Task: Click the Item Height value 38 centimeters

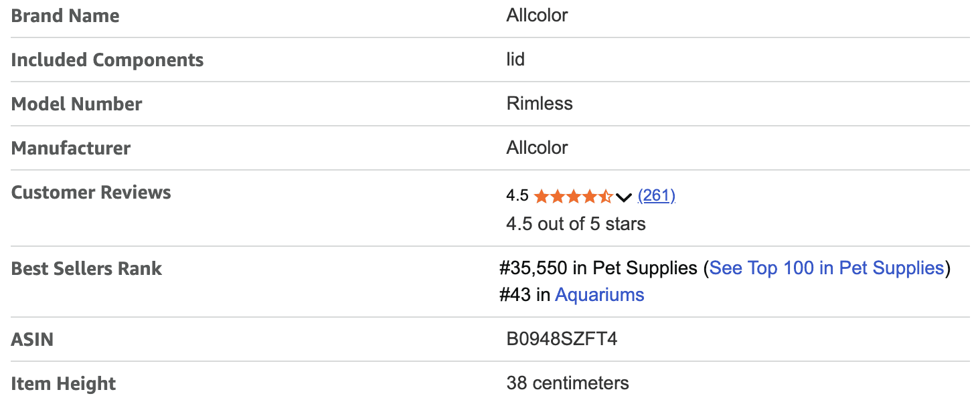Action: pos(567,383)
